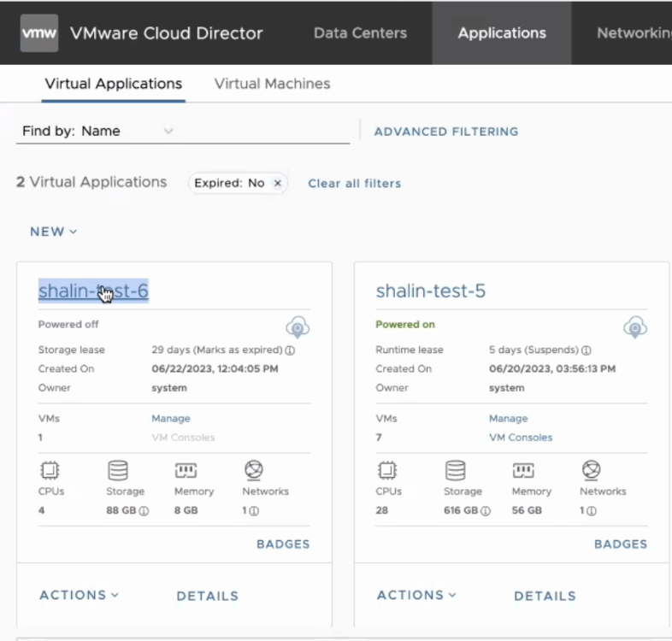Click the Find by Name search field
672x641 pixels.
click(x=256, y=131)
